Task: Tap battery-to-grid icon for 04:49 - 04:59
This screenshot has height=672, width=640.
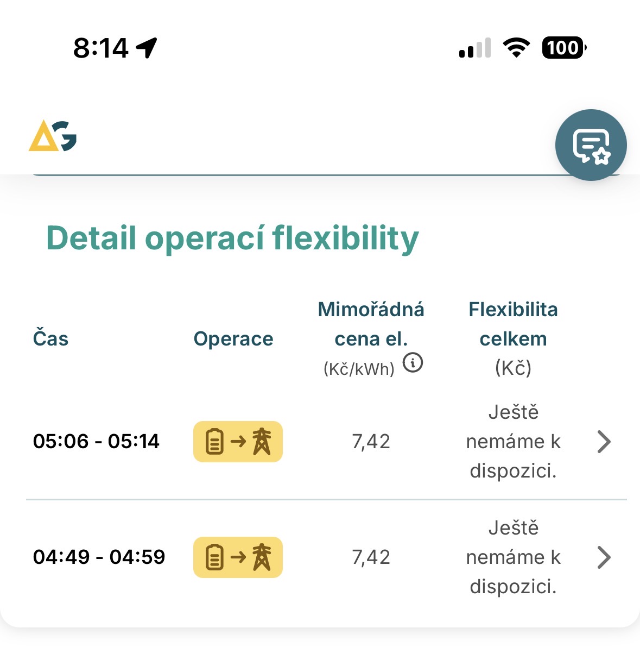Action: tap(238, 557)
